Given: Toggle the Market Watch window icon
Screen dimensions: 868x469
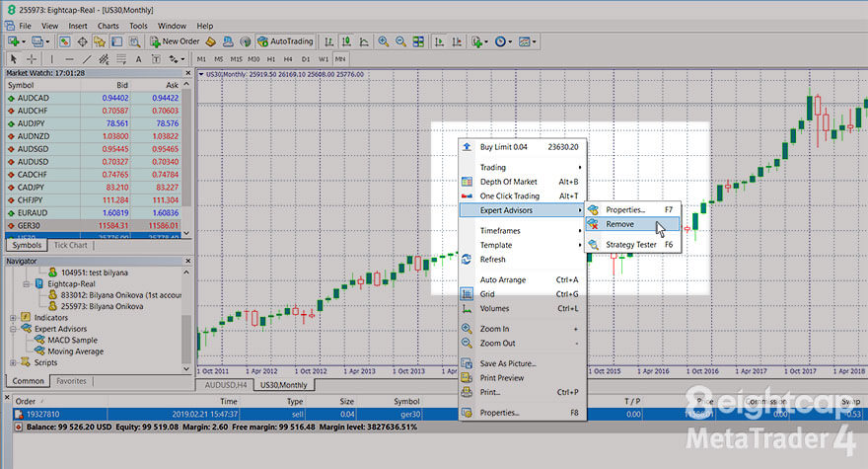Looking at the screenshot, I should (65, 41).
